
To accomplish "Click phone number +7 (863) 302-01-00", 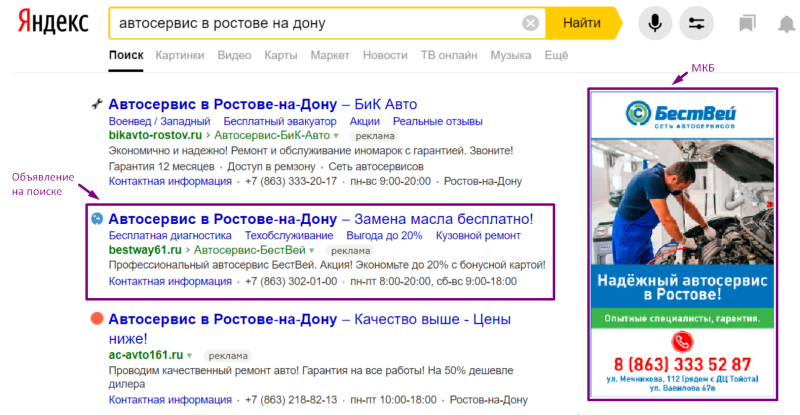I will [x=291, y=281].
